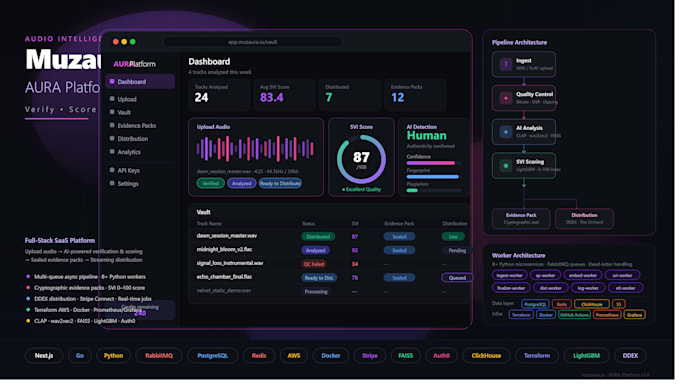680x385 pixels.
Task: Click the DDEX pill in footer
Action: (630, 356)
